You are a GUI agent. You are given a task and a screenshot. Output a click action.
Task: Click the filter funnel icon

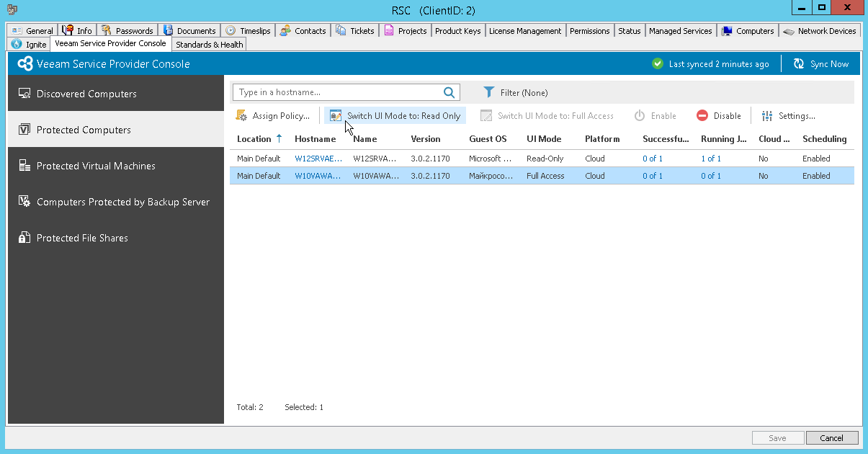click(x=491, y=92)
